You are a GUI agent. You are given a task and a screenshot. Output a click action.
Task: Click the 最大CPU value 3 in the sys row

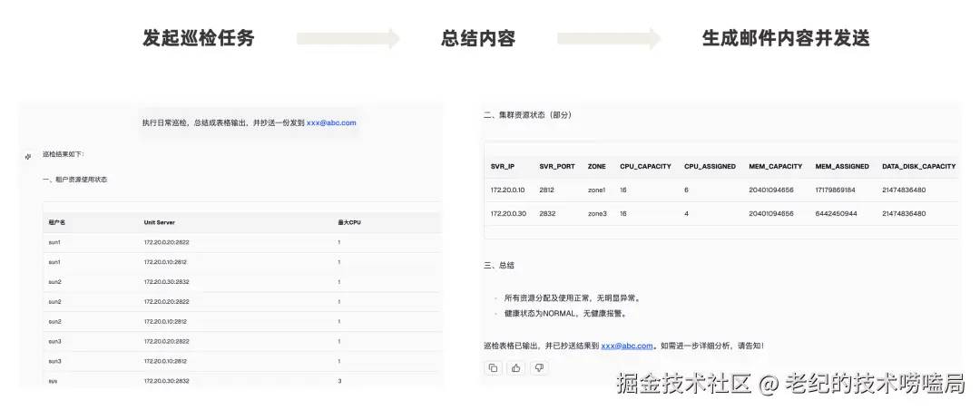coord(339,381)
